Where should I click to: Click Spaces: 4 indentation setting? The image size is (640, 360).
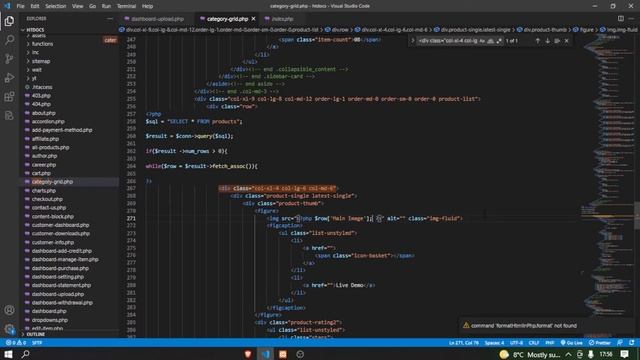(494, 343)
